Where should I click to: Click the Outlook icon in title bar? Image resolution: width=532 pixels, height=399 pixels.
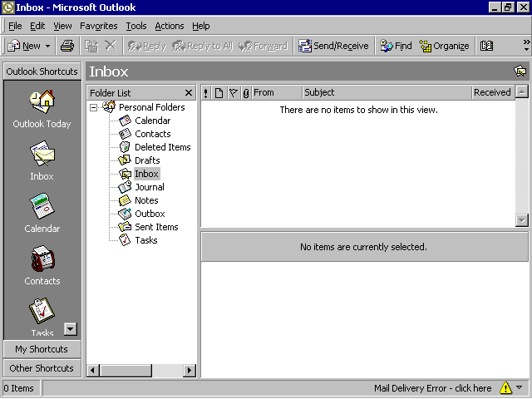8,7
